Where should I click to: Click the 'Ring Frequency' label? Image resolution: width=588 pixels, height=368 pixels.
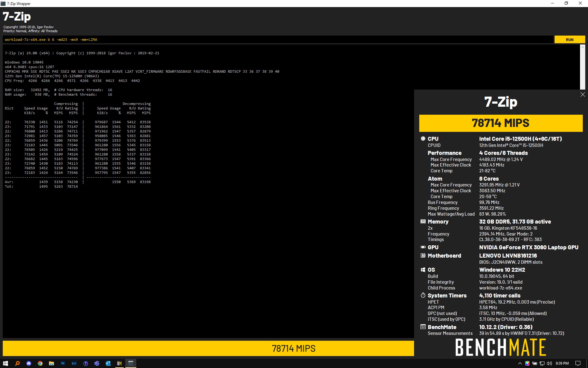click(x=443, y=208)
